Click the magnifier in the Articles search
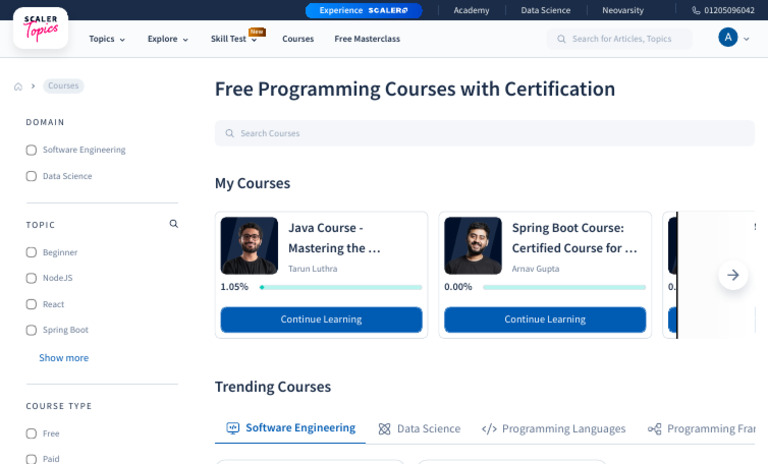Viewport: 768px width, 464px height. pos(561,39)
